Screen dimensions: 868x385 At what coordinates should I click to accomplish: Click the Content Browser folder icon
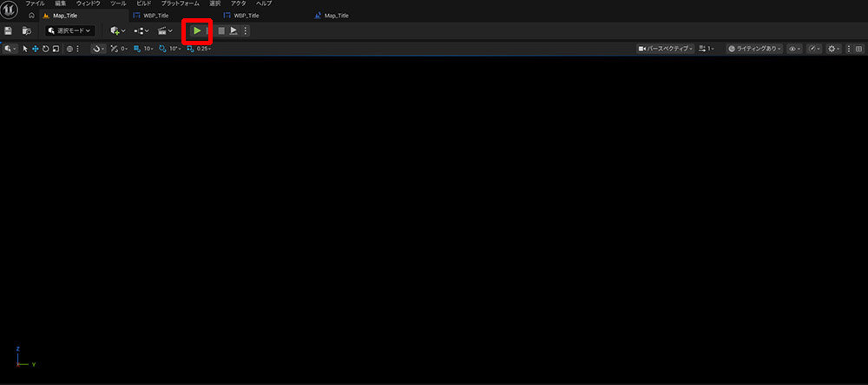pyautogui.click(x=27, y=30)
